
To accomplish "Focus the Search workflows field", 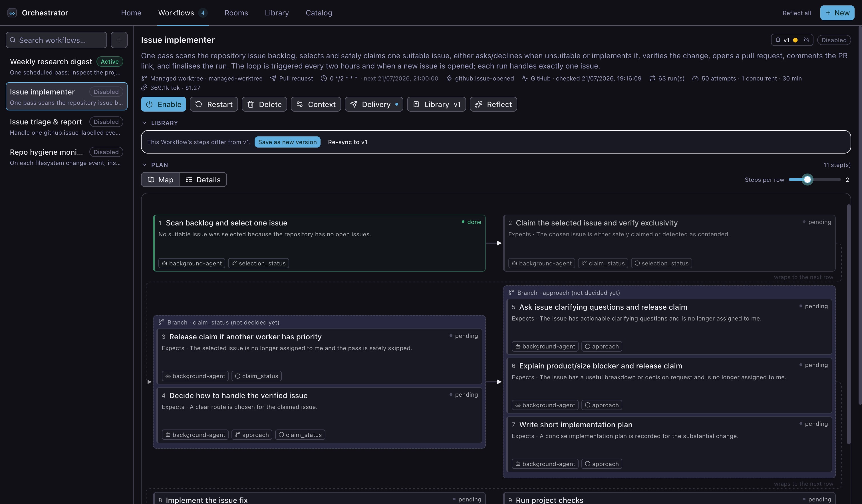I will pyautogui.click(x=57, y=40).
